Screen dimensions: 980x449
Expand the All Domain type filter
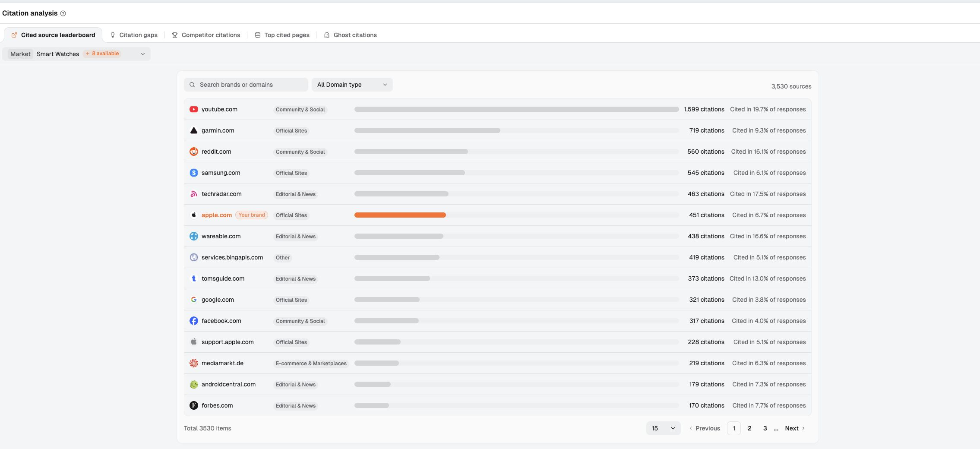click(x=352, y=85)
